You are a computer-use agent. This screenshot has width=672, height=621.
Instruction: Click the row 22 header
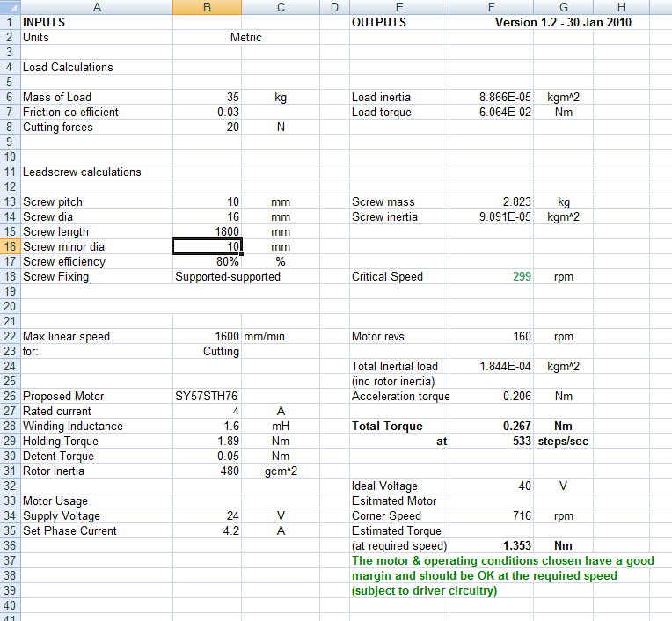[x=9, y=337]
